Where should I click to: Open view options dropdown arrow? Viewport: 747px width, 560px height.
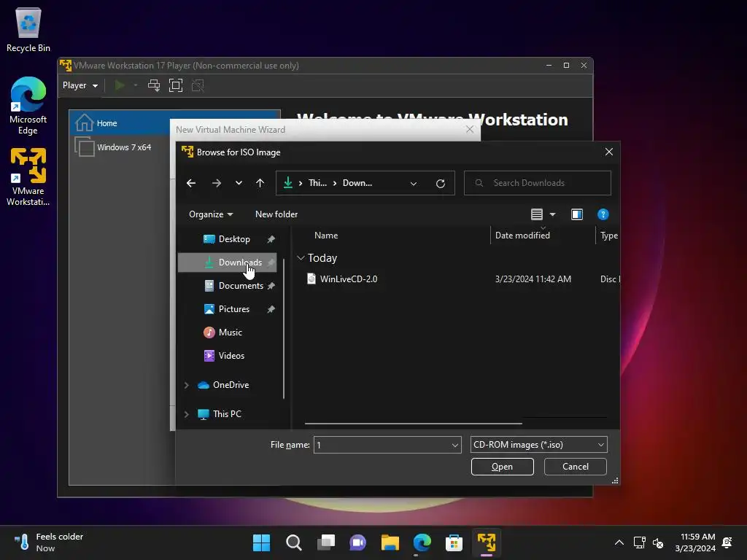[x=553, y=214]
